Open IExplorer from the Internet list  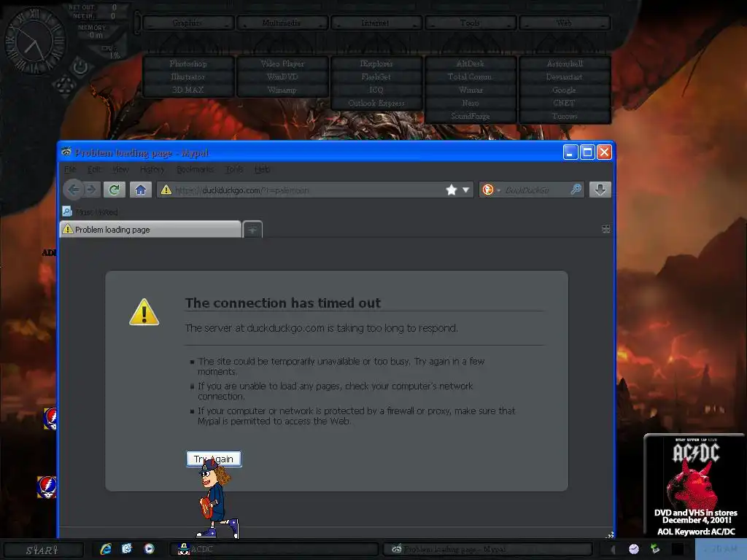pos(376,63)
